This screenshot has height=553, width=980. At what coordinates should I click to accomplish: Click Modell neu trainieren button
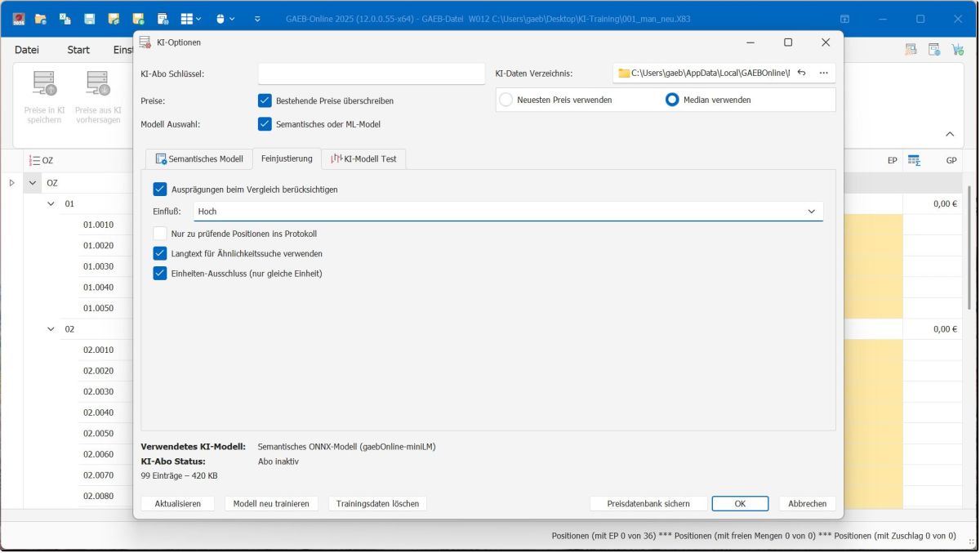[271, 504]
